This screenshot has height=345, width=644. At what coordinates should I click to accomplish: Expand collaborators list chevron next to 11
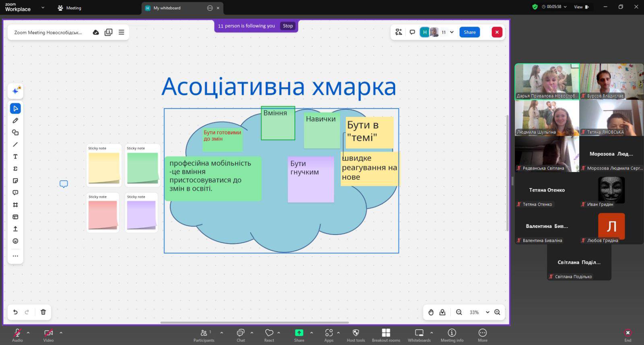[452, 32]
